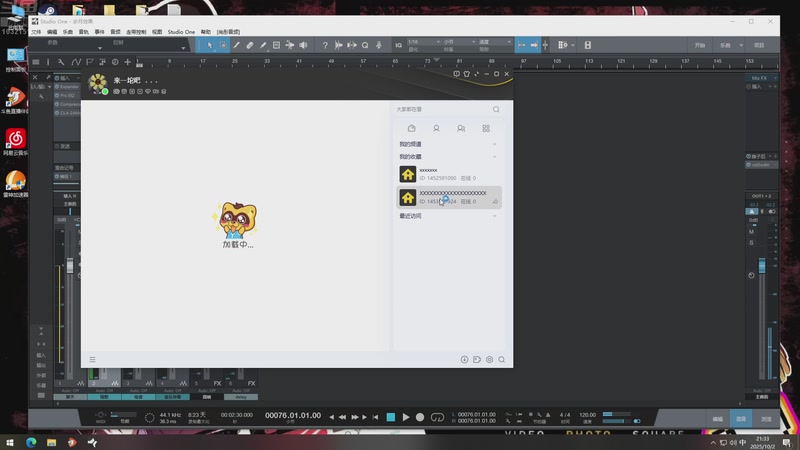Adjust channel 1 volume fader in mixer
Viewport: 800px width, 450px height.
[x=70, y=265]
